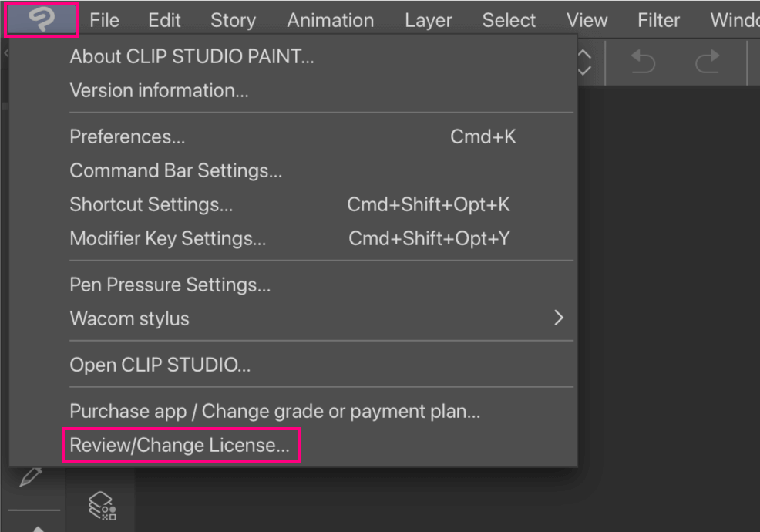Choose Pen Pressure Settings
This screenshot has height=532, width=760.
coord(170,285)
